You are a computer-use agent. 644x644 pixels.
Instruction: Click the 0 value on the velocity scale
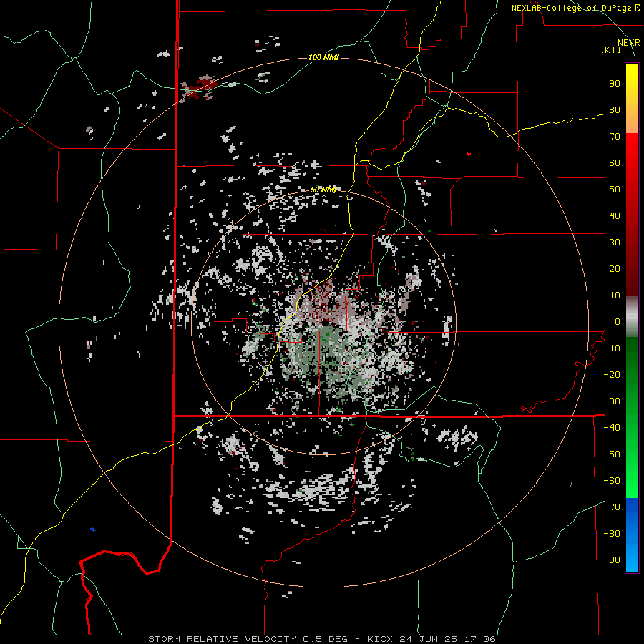[x=617, y=322]
